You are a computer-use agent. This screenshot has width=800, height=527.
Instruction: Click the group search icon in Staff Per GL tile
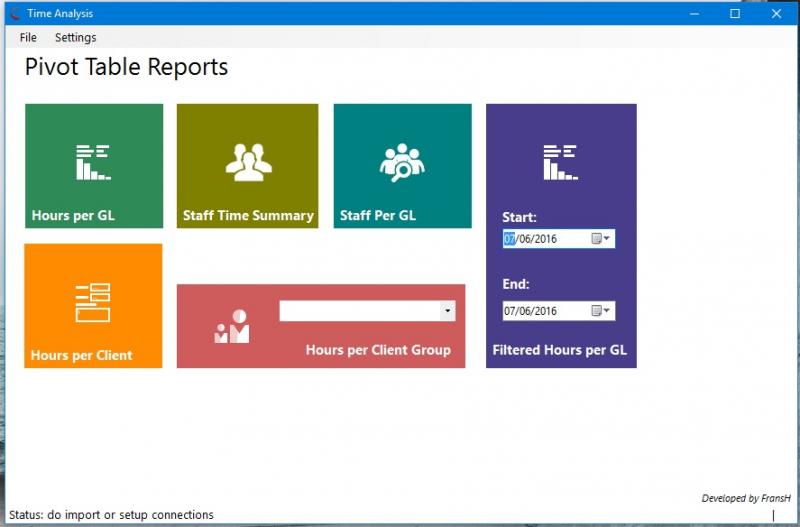tap(402, 162)
